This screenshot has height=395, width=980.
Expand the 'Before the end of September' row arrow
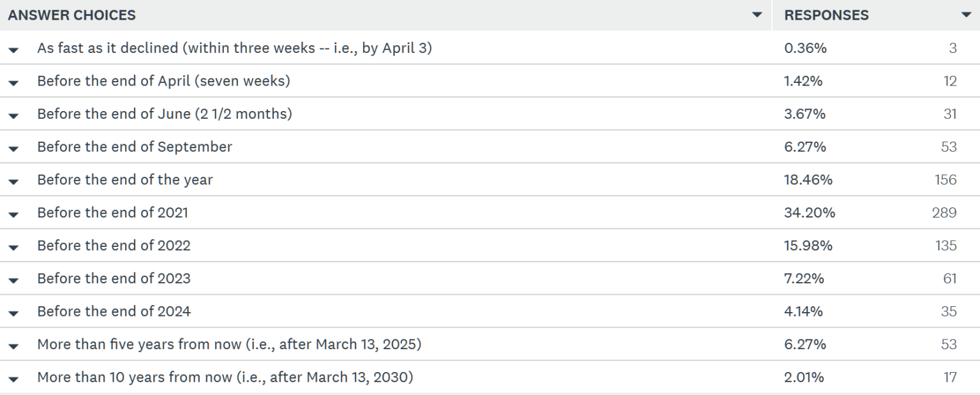pos(14,148)
